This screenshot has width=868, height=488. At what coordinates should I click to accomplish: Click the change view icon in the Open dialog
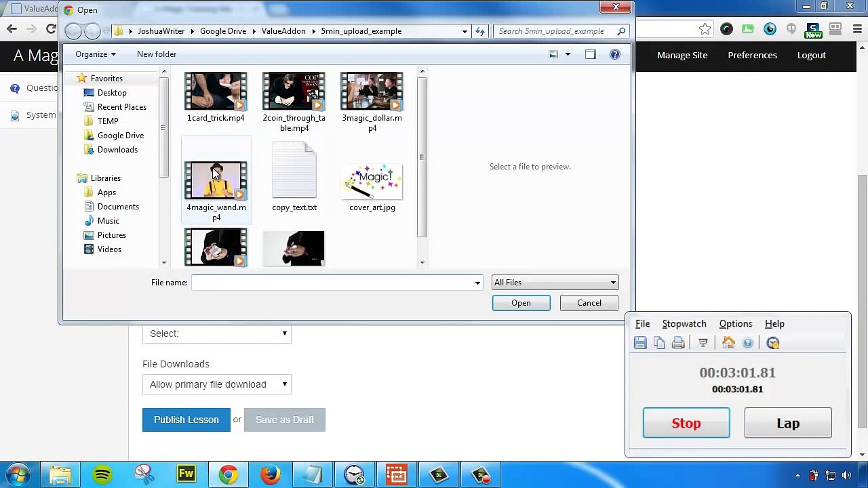click(553, 54)
